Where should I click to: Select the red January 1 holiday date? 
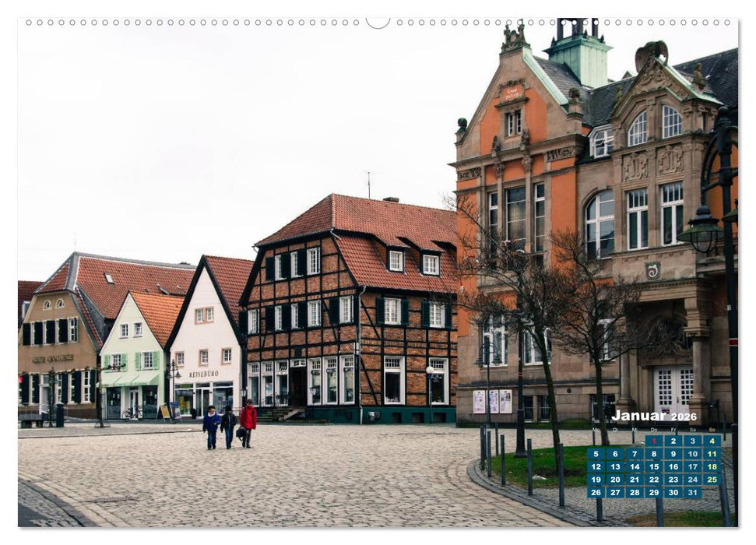(x=654, y=441)
